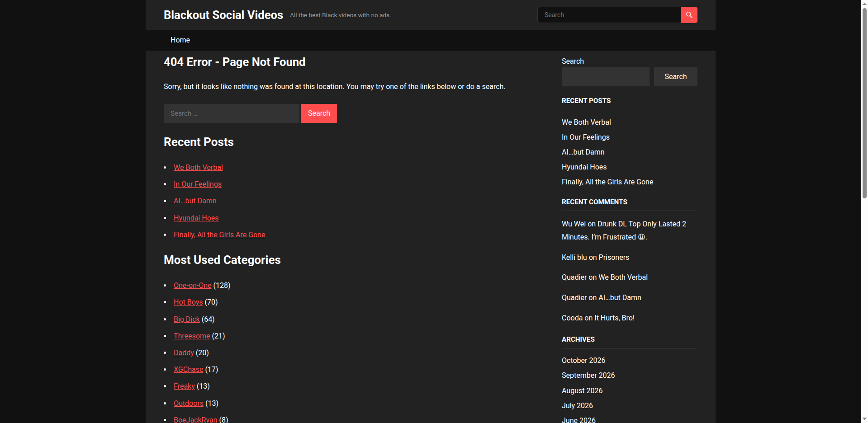Image resolution: width=868 pixels, height=423 pixels.
Task: Click the red Search button under the error message
Action: [319, 113]
